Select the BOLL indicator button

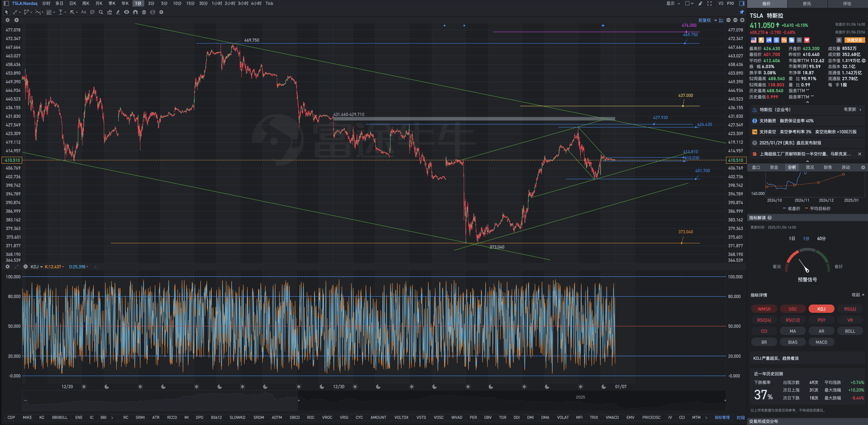click(x=850, y=331)
